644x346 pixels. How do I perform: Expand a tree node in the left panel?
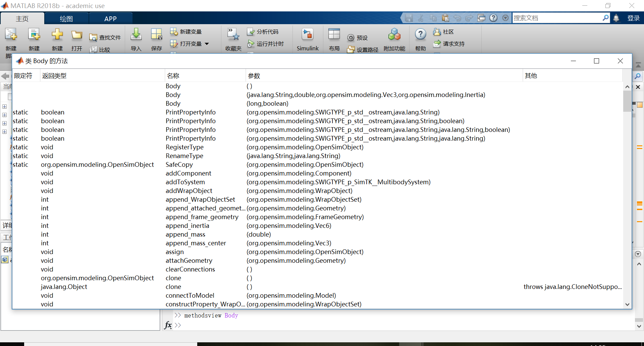(4, 107)
